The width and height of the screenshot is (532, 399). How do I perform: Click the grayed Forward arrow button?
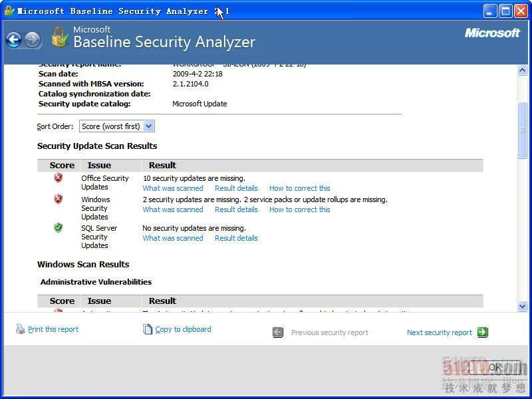tap(33, 40)
